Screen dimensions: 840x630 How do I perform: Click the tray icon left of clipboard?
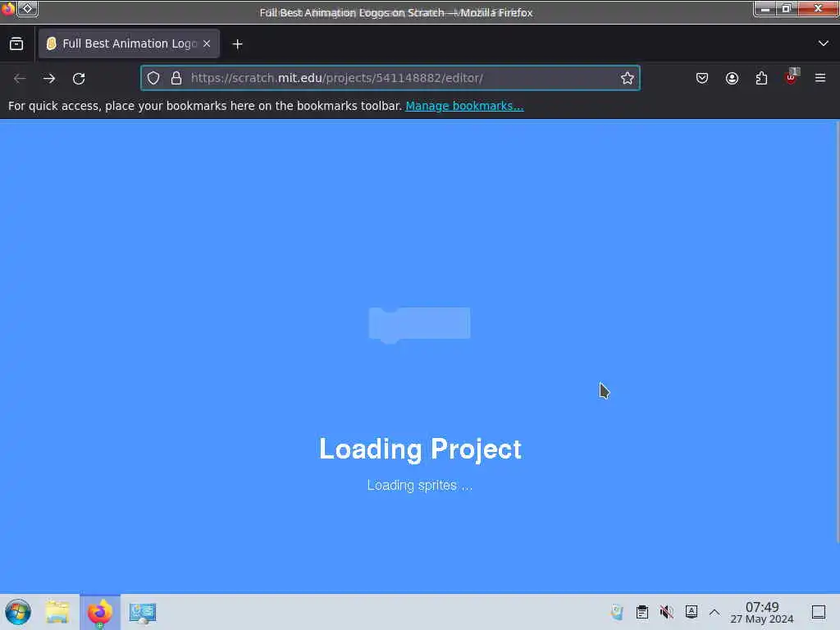(617, 612)
